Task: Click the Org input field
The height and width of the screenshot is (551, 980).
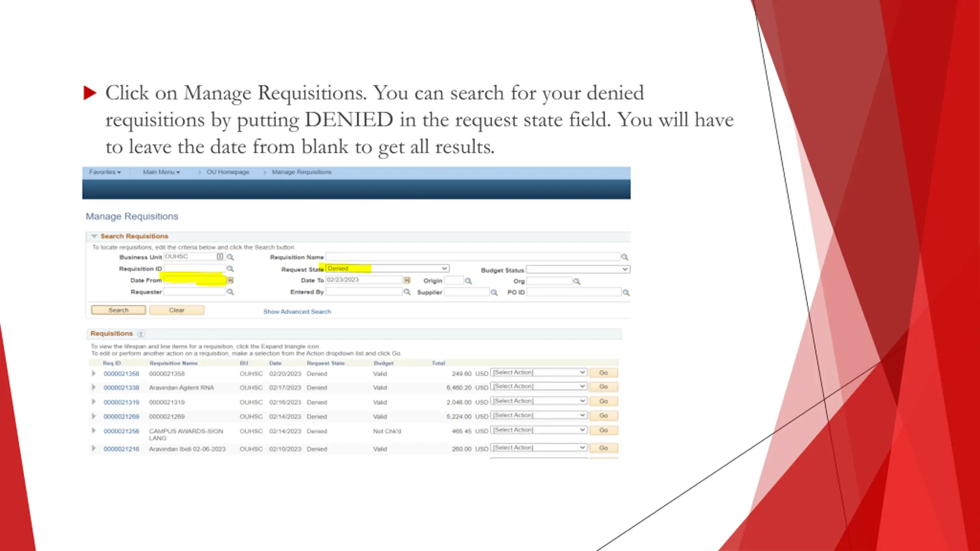Action: click(x=549, y=281)
